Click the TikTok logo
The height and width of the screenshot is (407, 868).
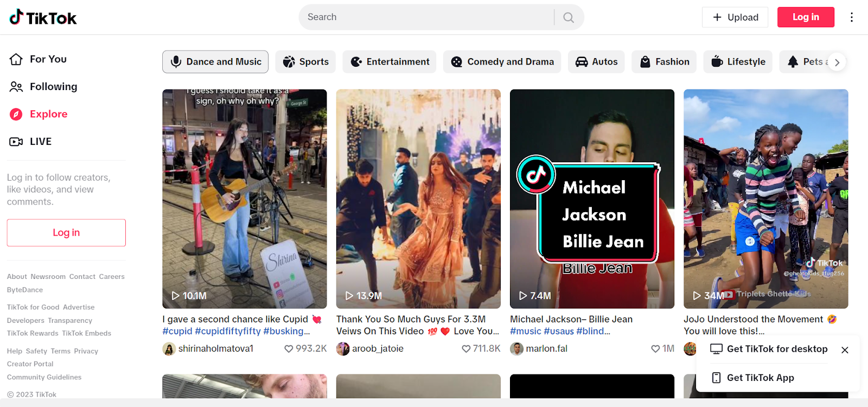43,17
